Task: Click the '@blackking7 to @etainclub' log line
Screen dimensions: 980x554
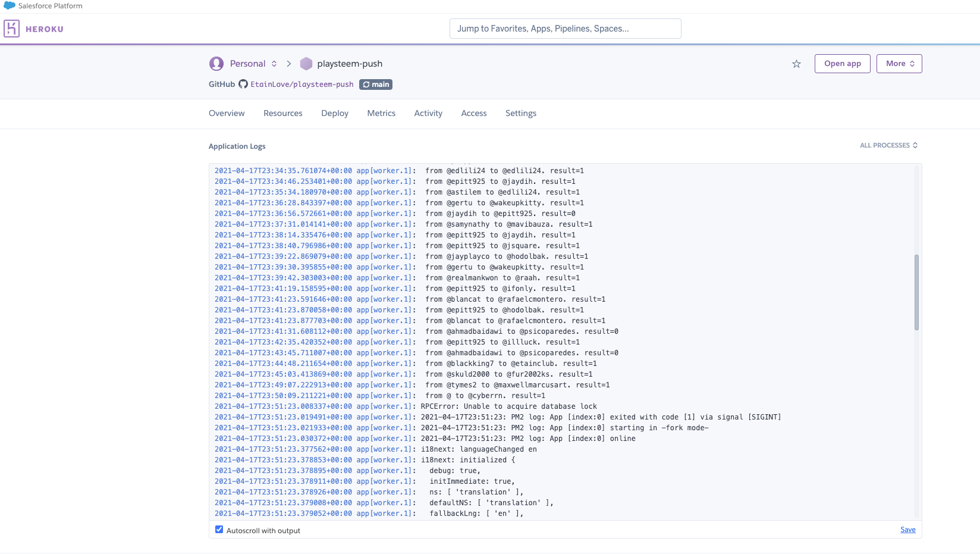Action: pos(406,364)
